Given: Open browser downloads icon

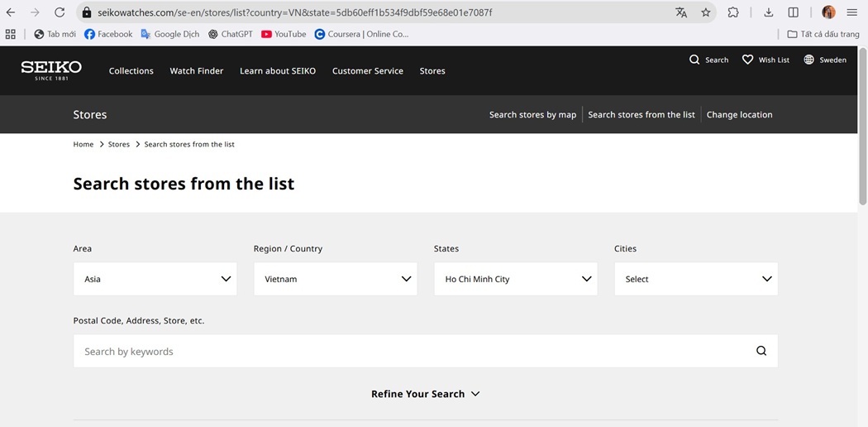Looking at the screenshot, I should [x=768, y=12].
